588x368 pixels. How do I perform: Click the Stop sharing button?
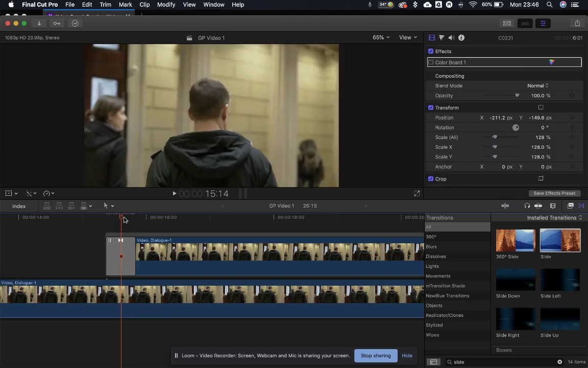pyautogui.click(x=375, y=356)
